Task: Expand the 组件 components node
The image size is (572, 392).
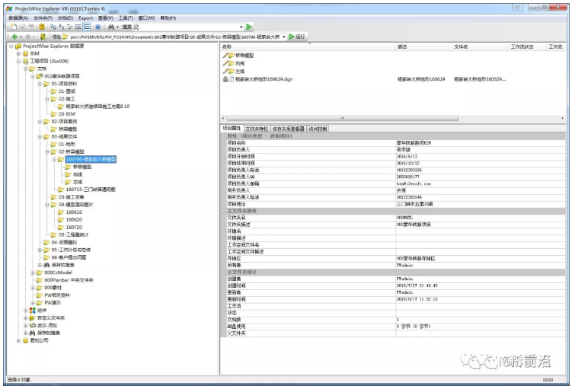Action: click(26, 311)
